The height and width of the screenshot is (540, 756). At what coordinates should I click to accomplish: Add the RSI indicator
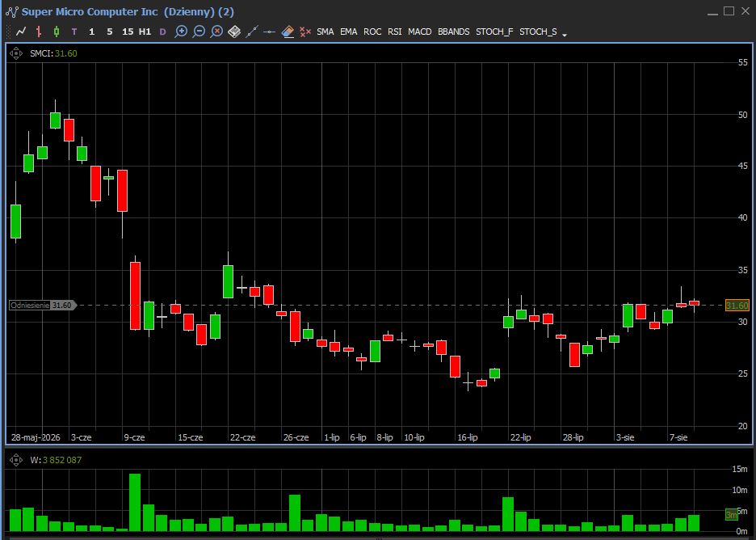394,32
